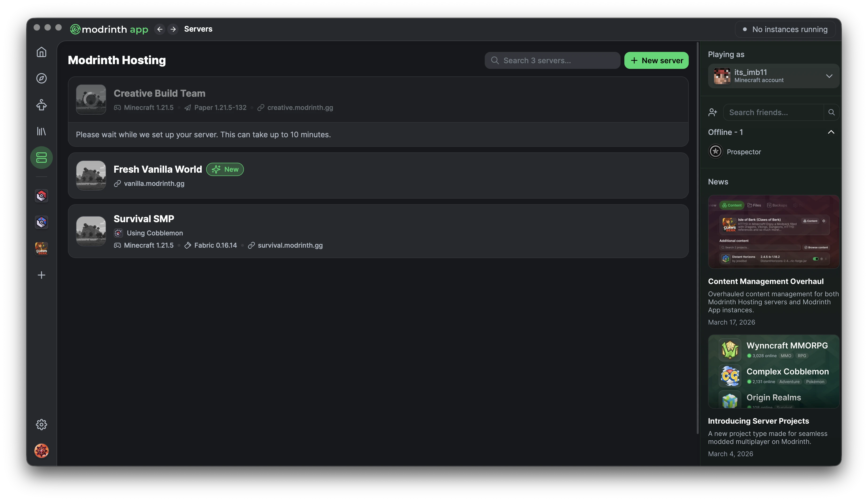Navigate back with the left arrow
868x501 pixels.
pyautogui.click(x=160, y=29)
